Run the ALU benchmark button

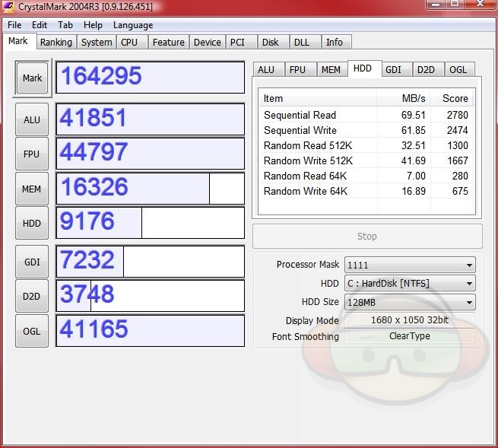(x=32, y=120)
